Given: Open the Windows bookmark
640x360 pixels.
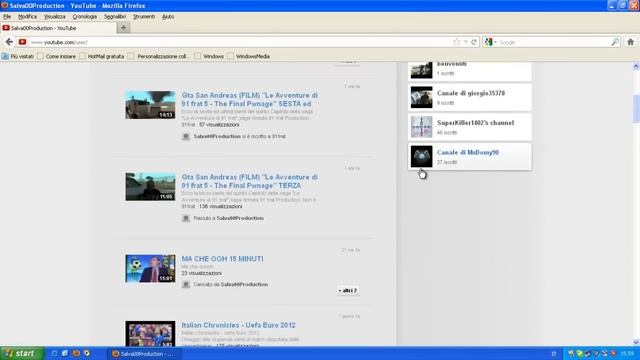Looking at the screenshot, I should [209, 56].
